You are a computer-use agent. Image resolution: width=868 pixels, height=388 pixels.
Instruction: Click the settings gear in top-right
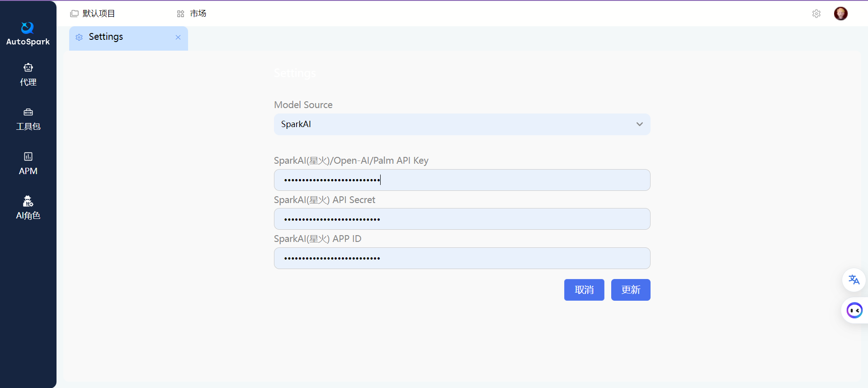point(816,14)
